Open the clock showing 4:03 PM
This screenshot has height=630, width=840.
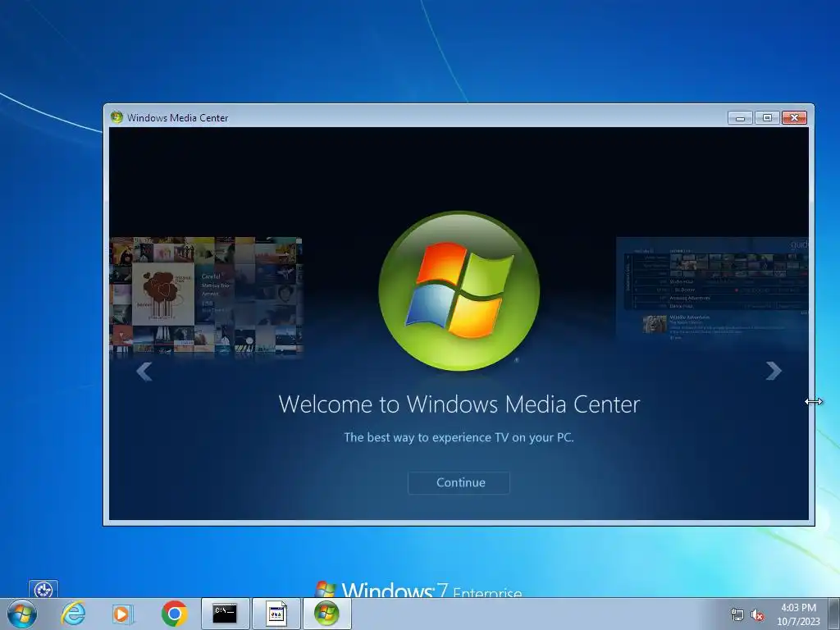[798, 614]
